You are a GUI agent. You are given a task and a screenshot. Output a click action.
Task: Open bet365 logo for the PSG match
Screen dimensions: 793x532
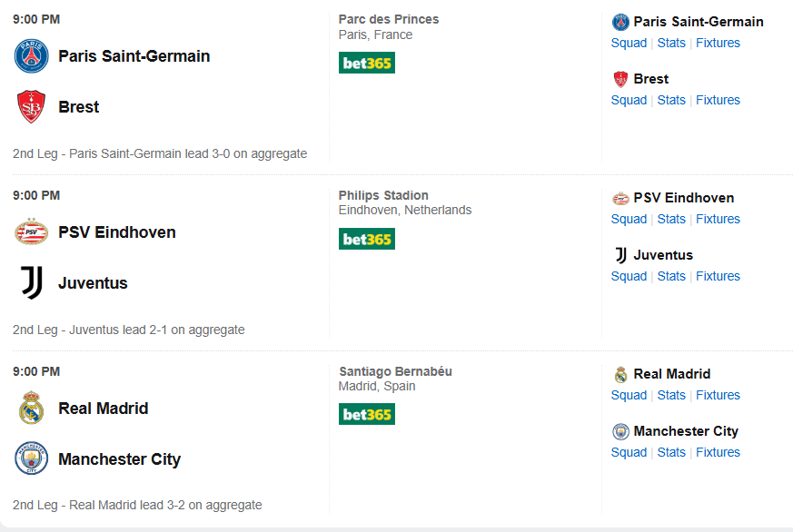coord(367,63)
